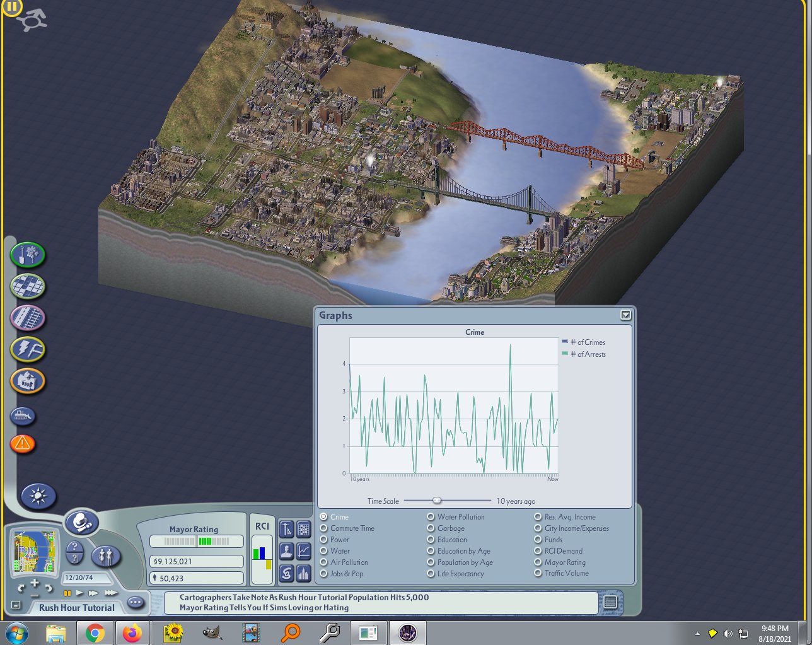Zoom out with the minus button
Image resolution: width=812 pixels, height=645 pixels.
(35, 594)
